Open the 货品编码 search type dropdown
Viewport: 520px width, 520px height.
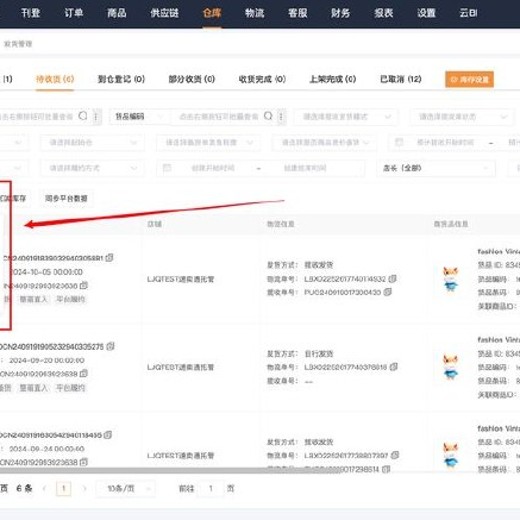139,117
